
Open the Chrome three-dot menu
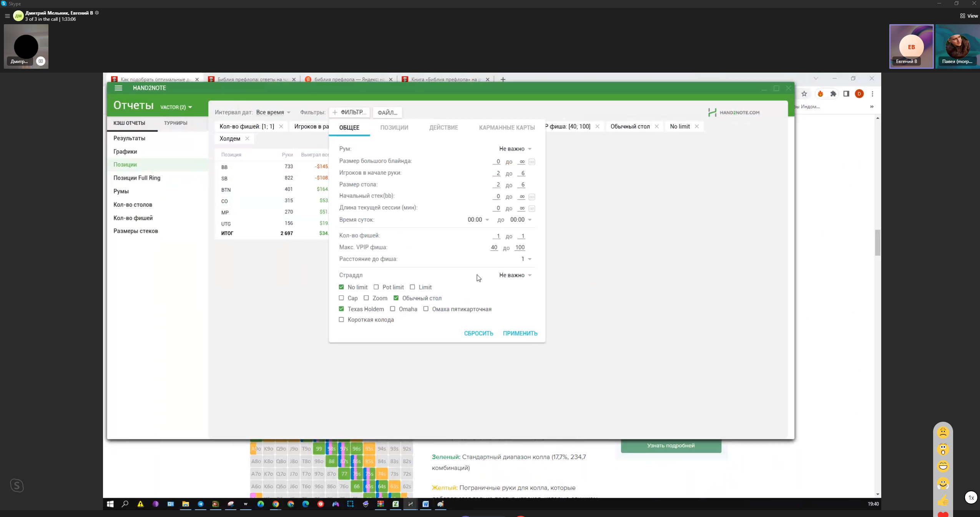(872, 94)
